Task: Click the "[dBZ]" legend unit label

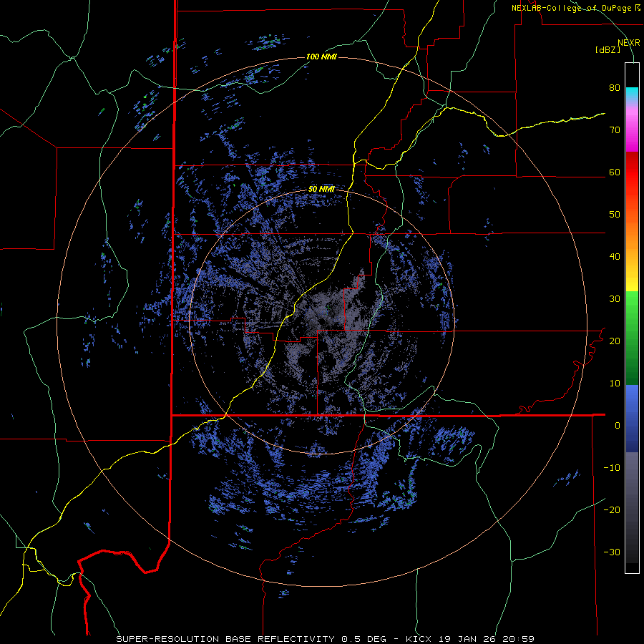Action: tap(608, 49)
